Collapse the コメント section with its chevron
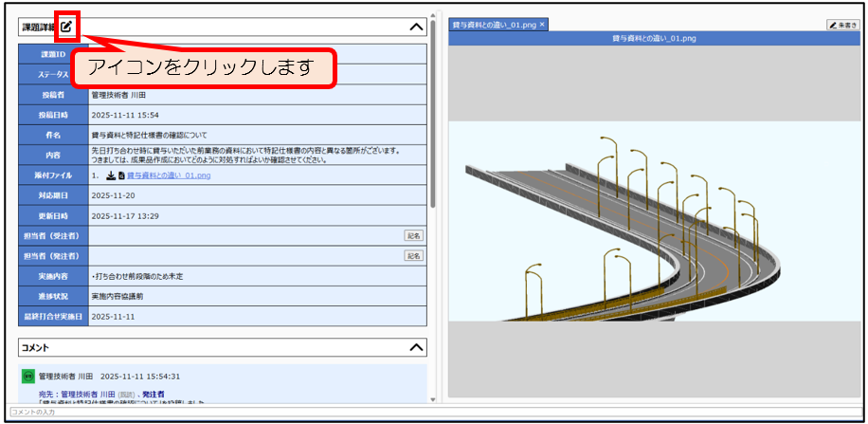The image size is (868, 424). coord(416,348)
